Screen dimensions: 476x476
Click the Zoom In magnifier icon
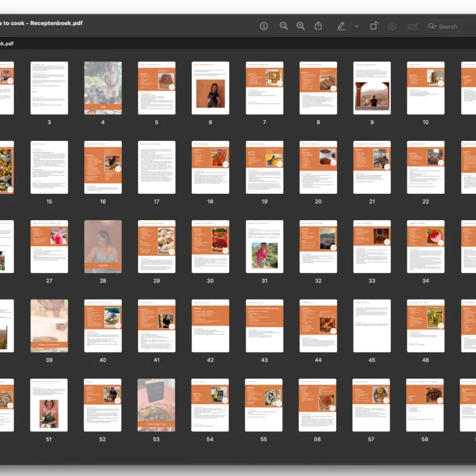click(300, 26)
